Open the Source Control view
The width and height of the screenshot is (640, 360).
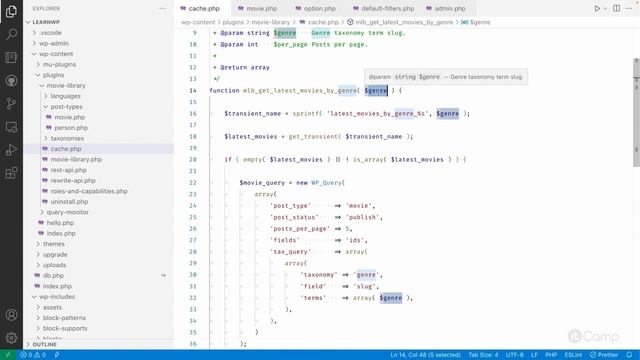tap(11, 103)
